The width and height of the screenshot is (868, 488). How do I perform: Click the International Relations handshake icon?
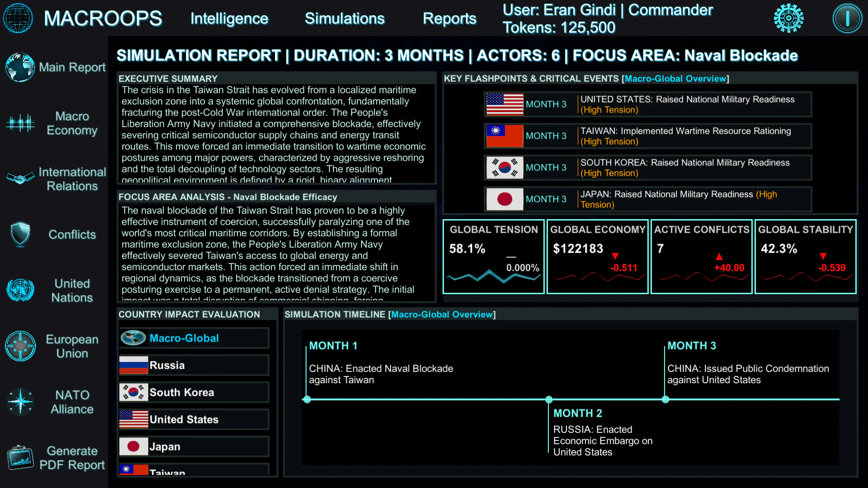pyautogui.click(x=20, y=179)
